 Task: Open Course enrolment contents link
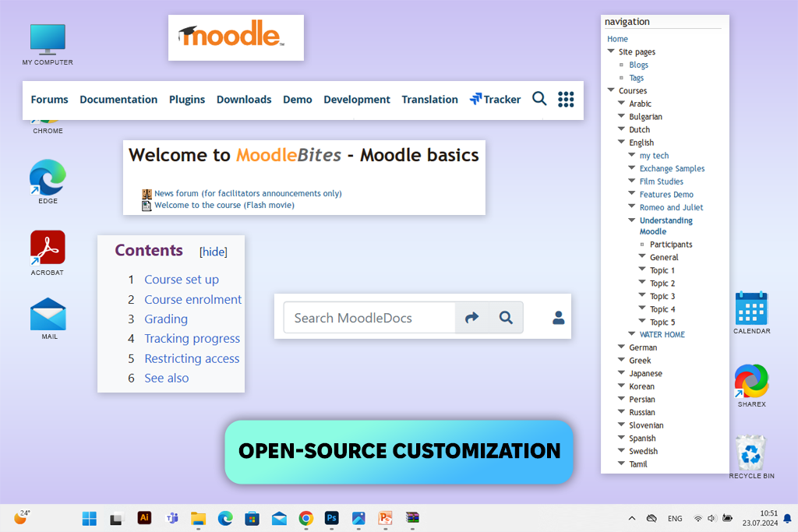tap(193, 300)
